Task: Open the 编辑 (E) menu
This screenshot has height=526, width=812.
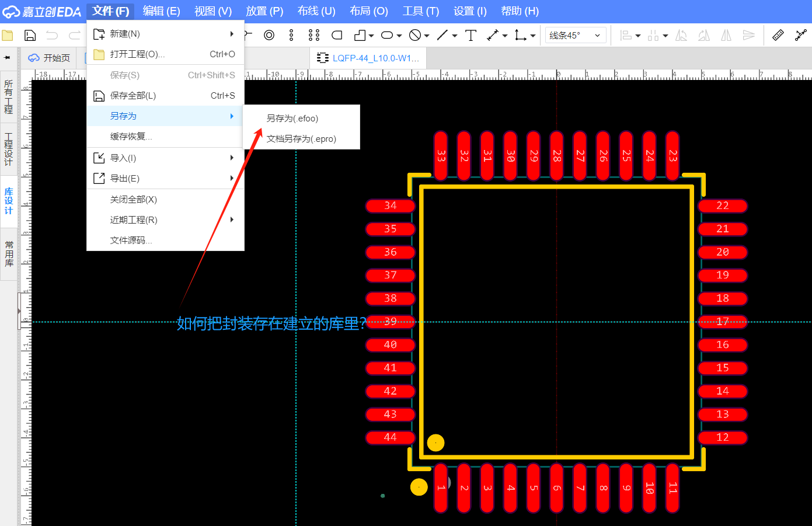Action: click(161, 11)
